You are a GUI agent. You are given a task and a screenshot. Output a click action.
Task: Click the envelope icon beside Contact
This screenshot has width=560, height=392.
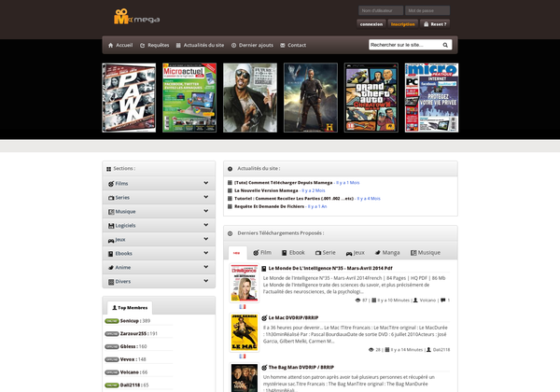pyautogui.click(x=283, y=46)
